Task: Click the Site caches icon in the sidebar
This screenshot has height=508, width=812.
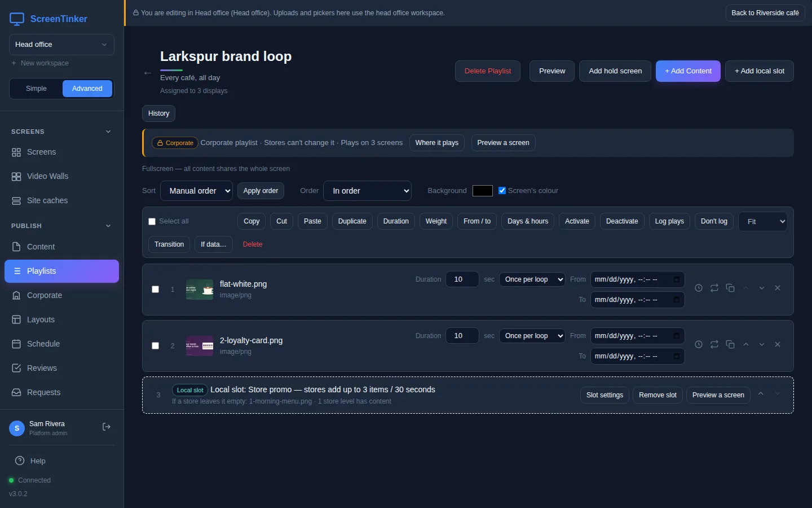Action: click(x=16, y=201)
